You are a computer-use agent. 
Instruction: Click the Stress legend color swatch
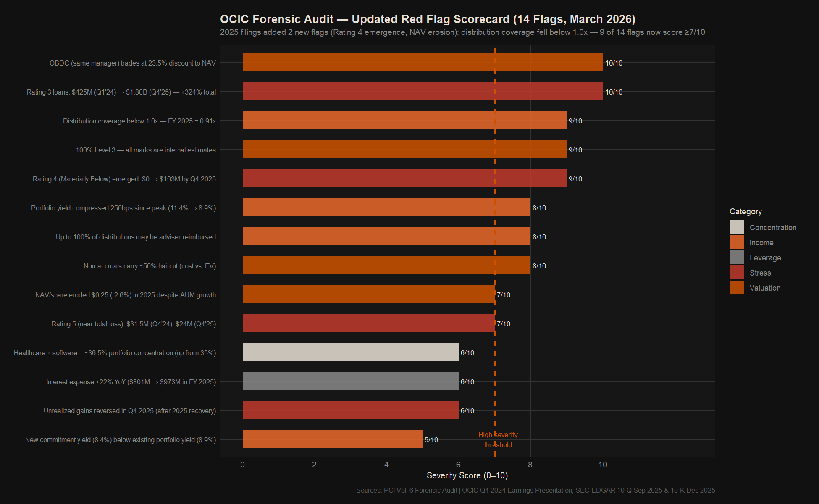pos(737,273)
